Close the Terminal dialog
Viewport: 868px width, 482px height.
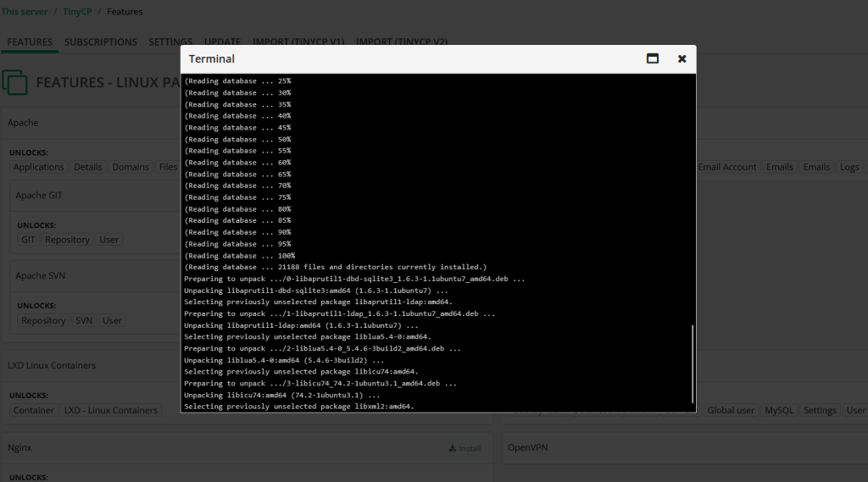pyautogui.click(x=682, y=58)
